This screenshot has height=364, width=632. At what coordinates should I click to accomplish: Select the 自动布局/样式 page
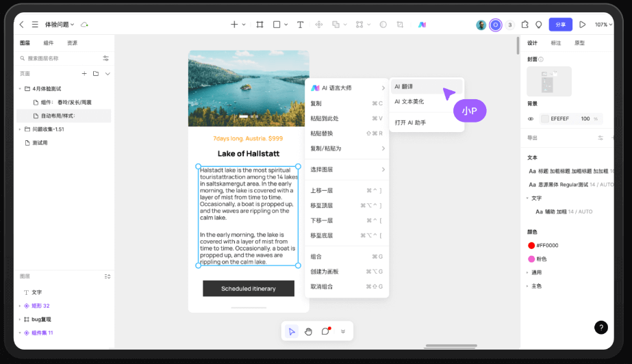coord(64,116)
